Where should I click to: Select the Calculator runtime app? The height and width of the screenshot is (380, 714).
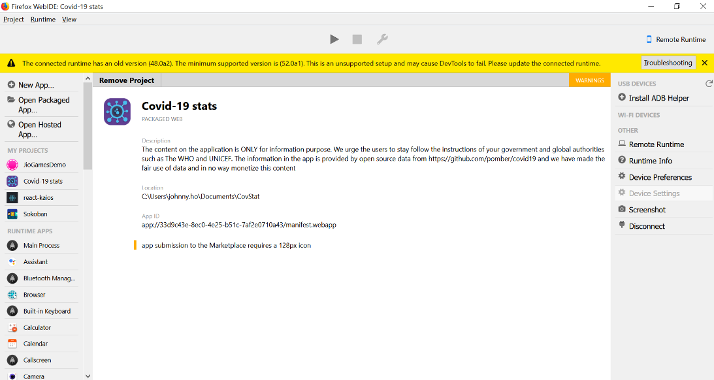tap(42, 328)
